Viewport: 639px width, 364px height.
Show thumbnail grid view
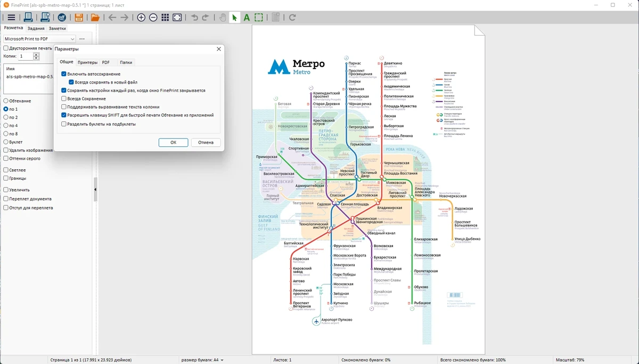point(165,18)
